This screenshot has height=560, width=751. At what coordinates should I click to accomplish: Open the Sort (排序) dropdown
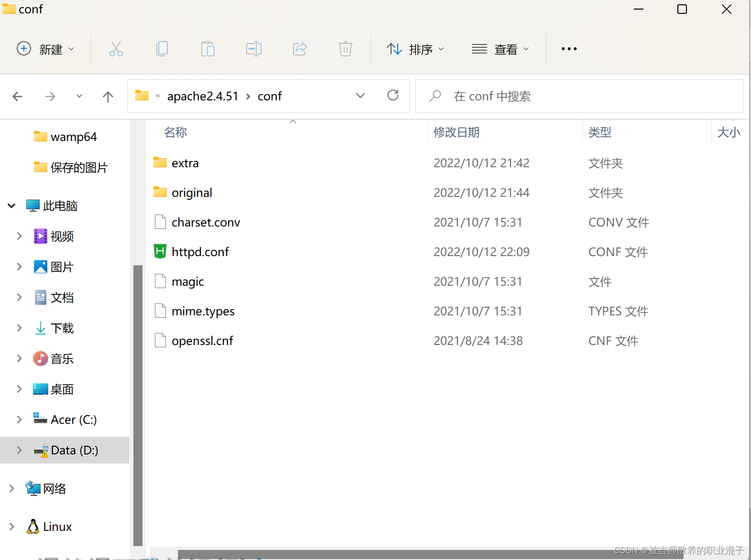pyautogui.click(x=415, y=49)
